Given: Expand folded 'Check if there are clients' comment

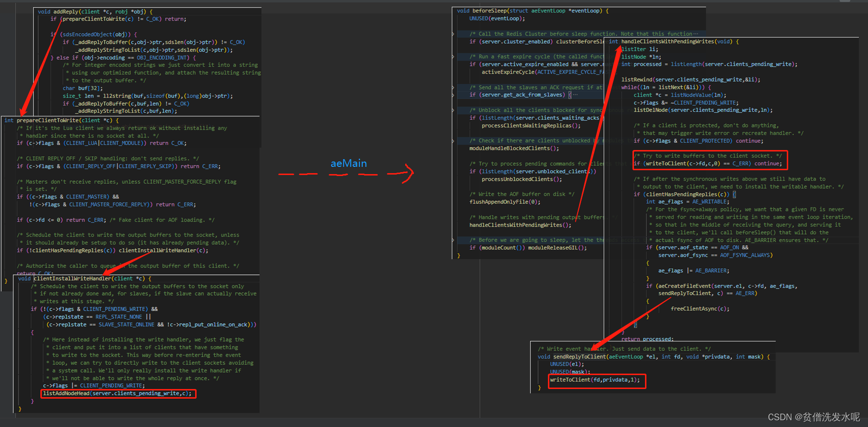Looking at the screenshot, I should click(x=453, y=141).
